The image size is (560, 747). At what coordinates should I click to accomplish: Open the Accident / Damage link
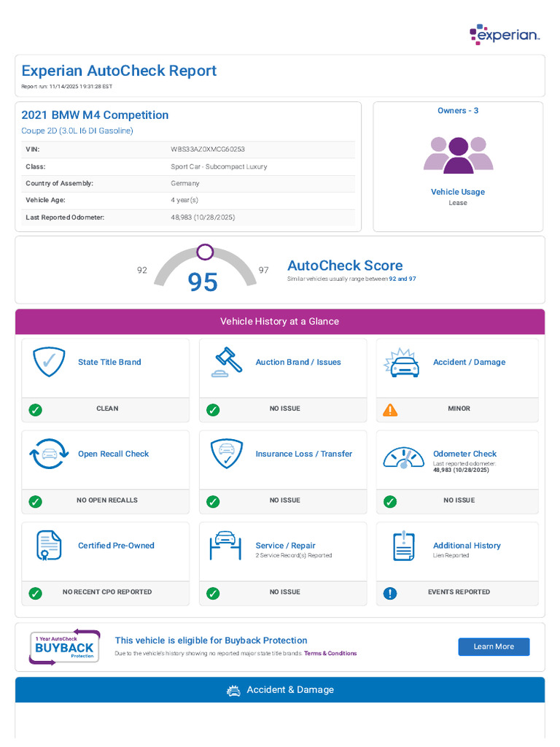pyautogui.click(x=469, y=362)
